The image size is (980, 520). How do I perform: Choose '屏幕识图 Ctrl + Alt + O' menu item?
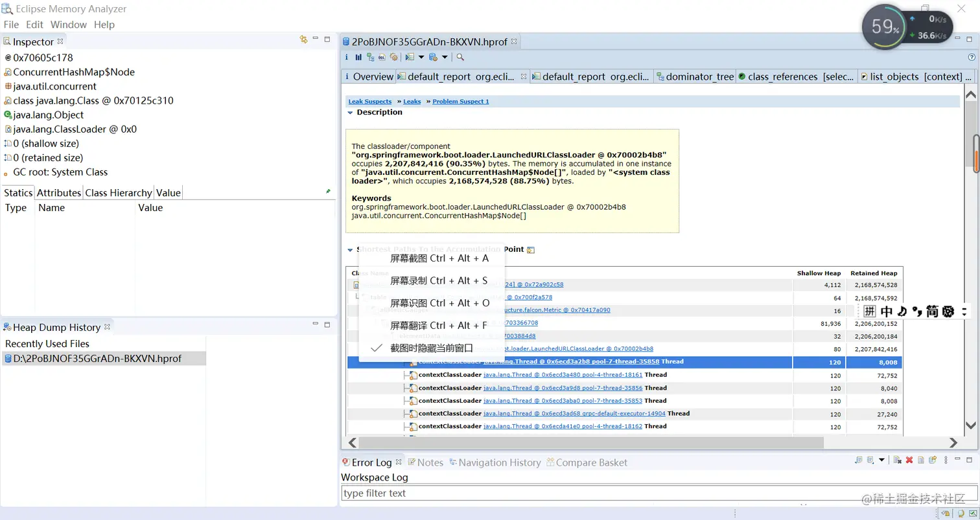pos(432,303)
